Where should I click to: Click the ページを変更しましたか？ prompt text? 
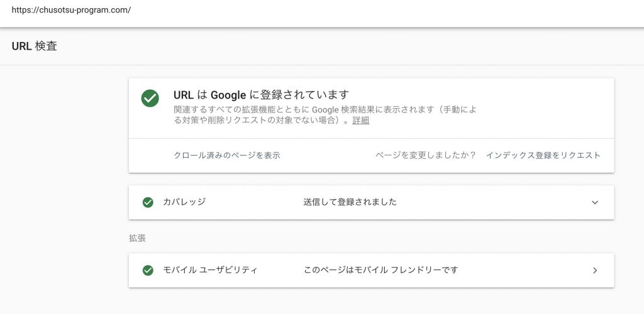point(426,155)
